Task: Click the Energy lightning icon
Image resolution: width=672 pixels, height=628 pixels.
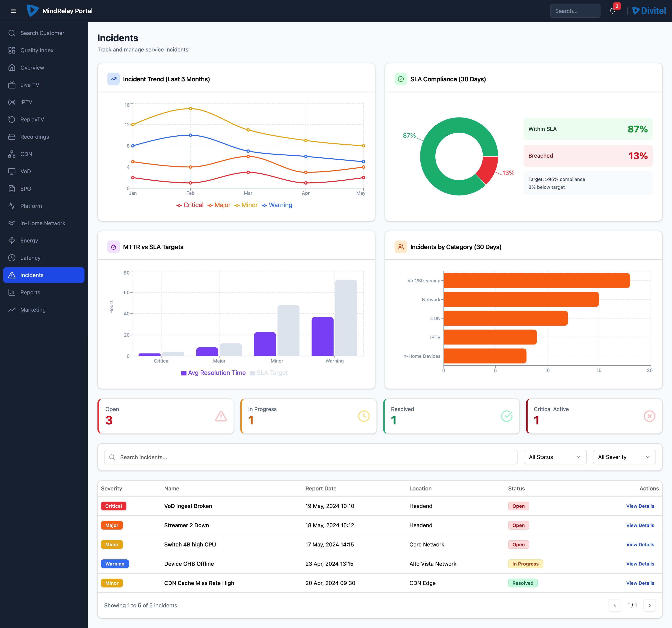Action: [12, 240]
